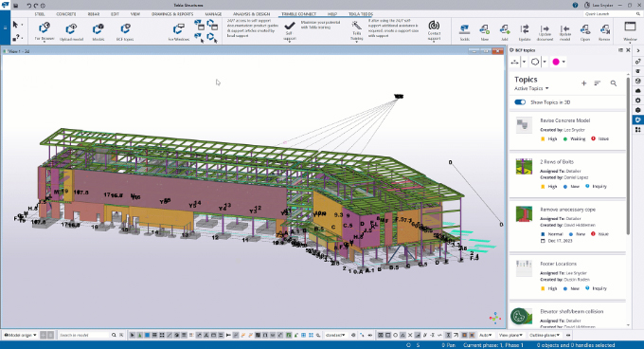Screen dimensions: 644x349
Task: Switch to the TEKLA TEDDS tab
Action: tap(361, 14)
